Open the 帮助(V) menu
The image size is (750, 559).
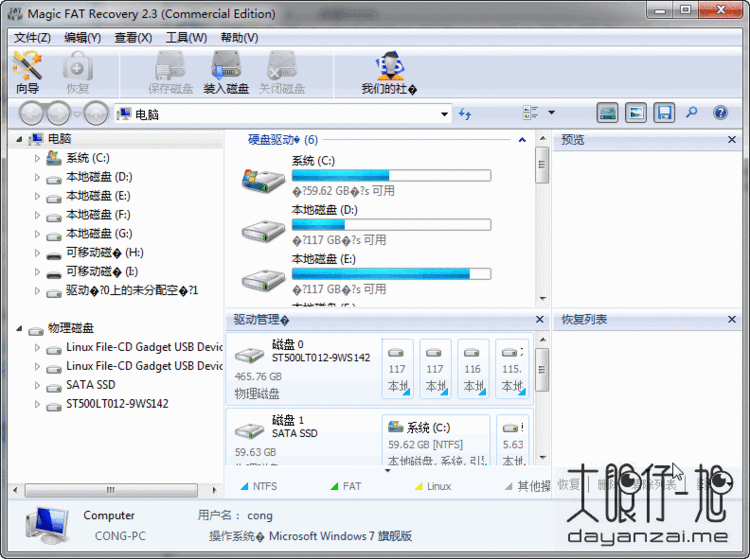point(239,38)
